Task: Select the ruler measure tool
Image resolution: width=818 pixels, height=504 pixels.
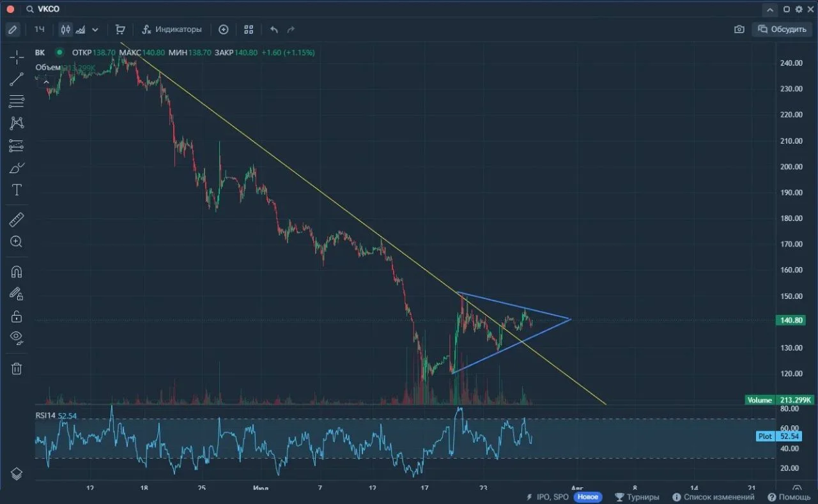Action: tap(17, 220)
